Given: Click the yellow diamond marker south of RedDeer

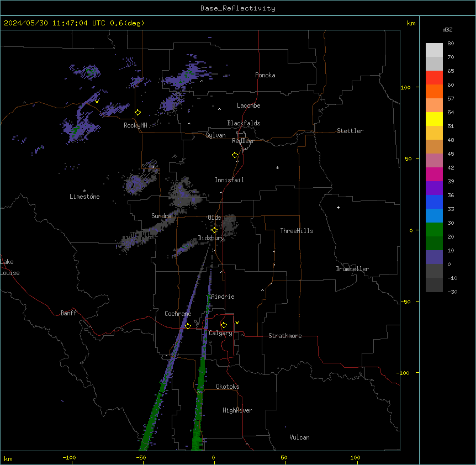Looking at the screenshot, I should (x=235, y=155).
